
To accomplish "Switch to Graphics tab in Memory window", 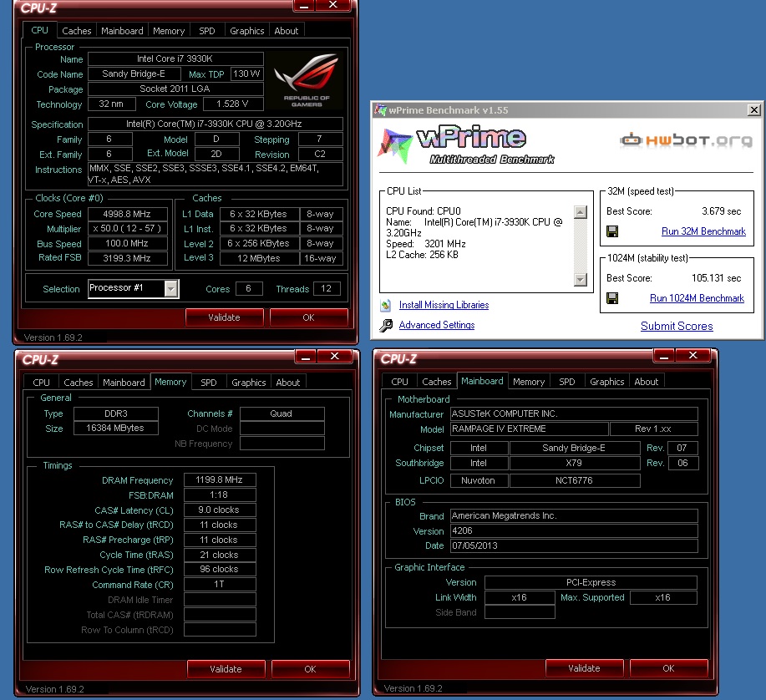I will coord(249,383).
